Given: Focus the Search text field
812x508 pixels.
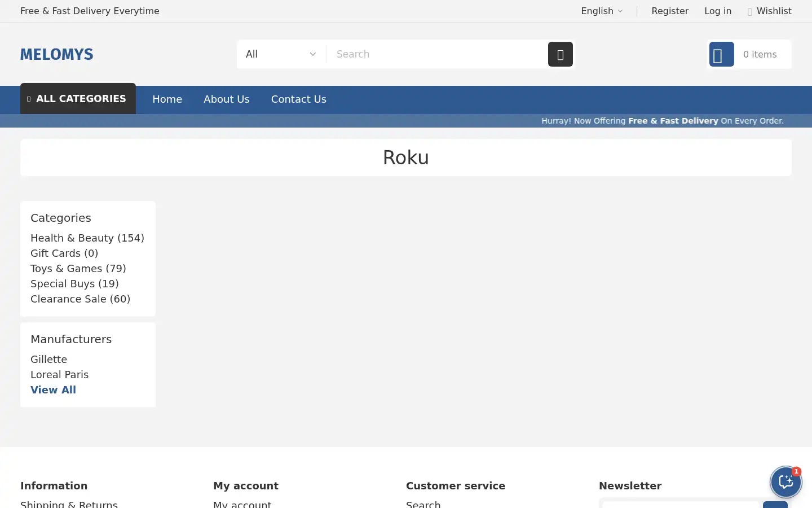Looking at the screenshot, I should pyautogui.click(x=437, y=54).
